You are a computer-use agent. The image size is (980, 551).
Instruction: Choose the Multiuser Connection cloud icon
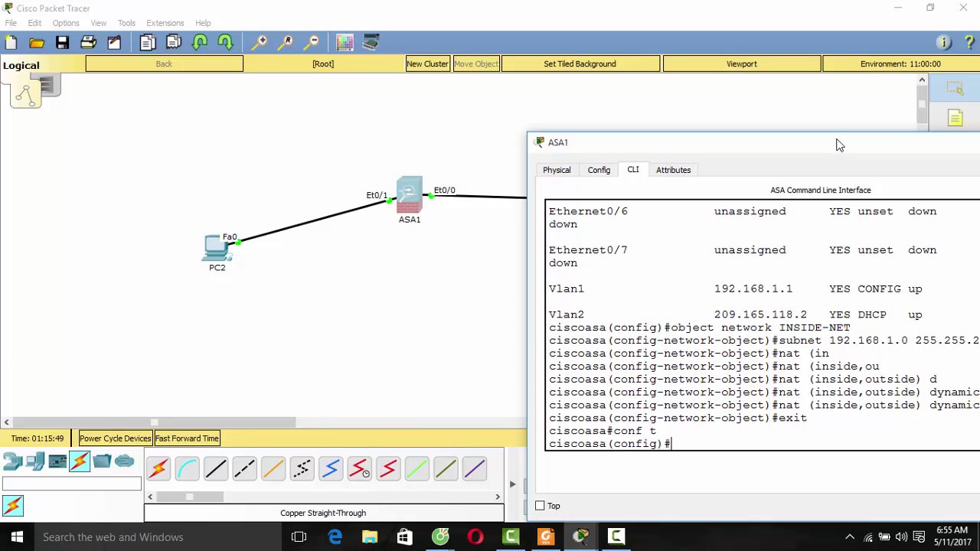(124, 461)
